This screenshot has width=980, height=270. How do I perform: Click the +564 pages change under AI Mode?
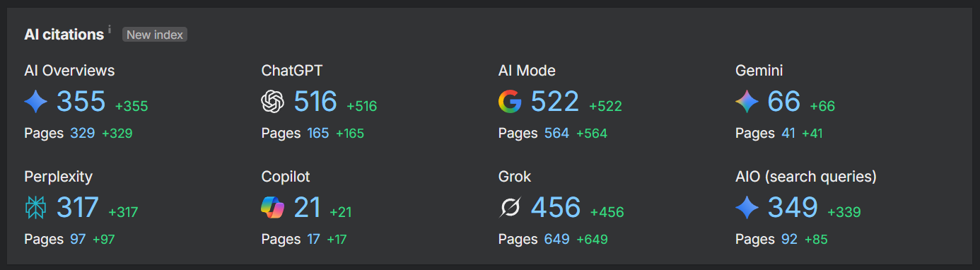point(592,133)
